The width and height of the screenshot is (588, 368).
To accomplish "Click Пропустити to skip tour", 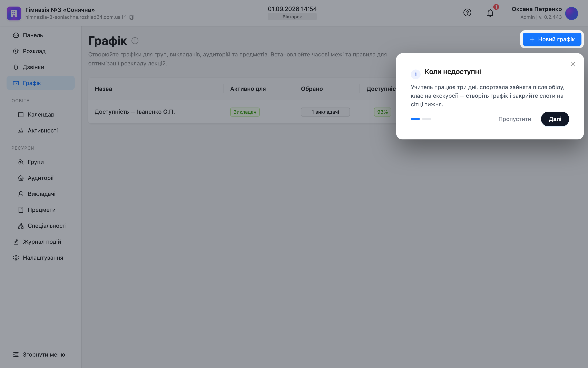I will [x=515, y=119].
